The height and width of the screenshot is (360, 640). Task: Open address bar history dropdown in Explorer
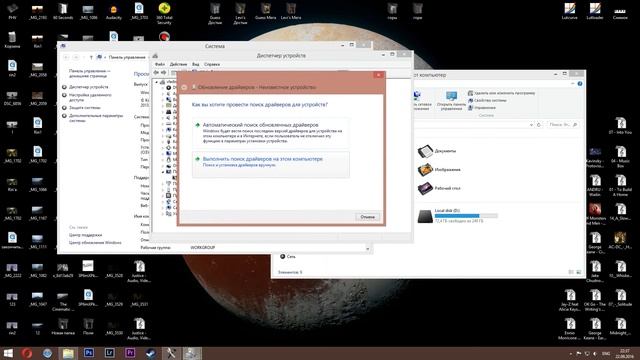pyautogui.click(x=531, y=124)
